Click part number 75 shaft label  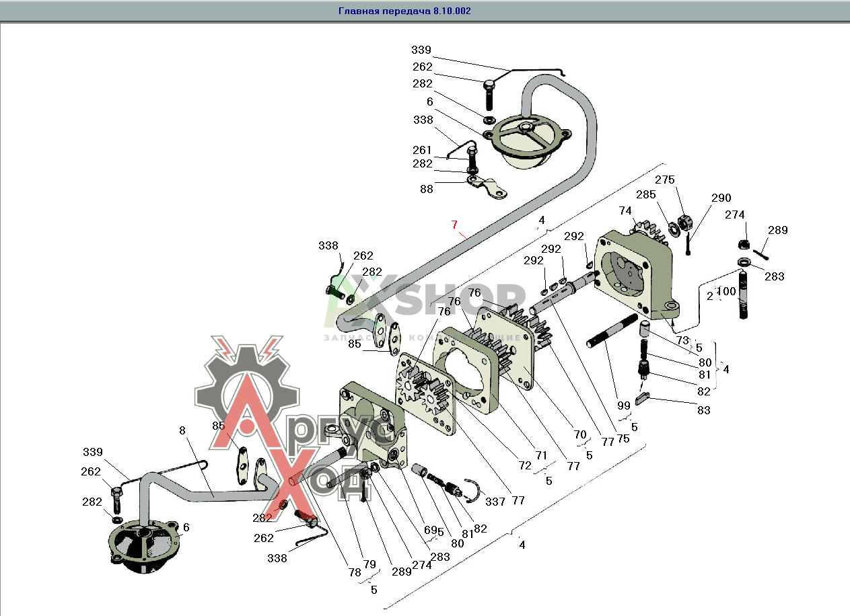[x=623, y=438]
